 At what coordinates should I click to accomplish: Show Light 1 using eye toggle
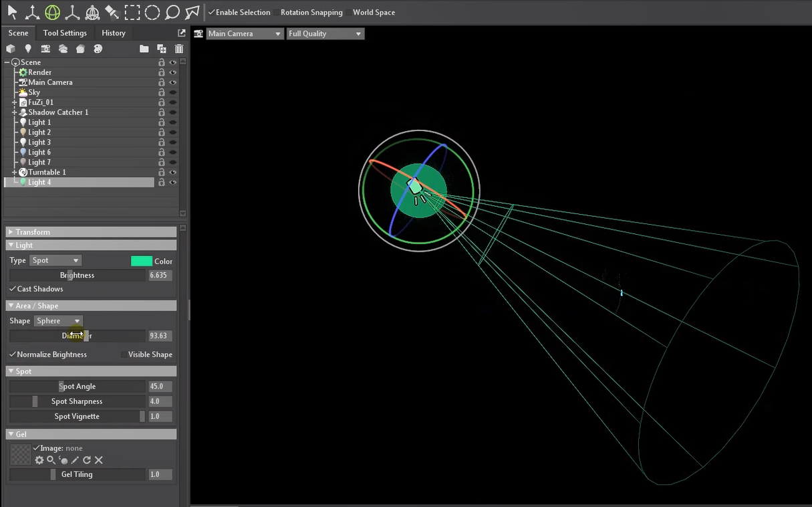[x=172, y=122]
